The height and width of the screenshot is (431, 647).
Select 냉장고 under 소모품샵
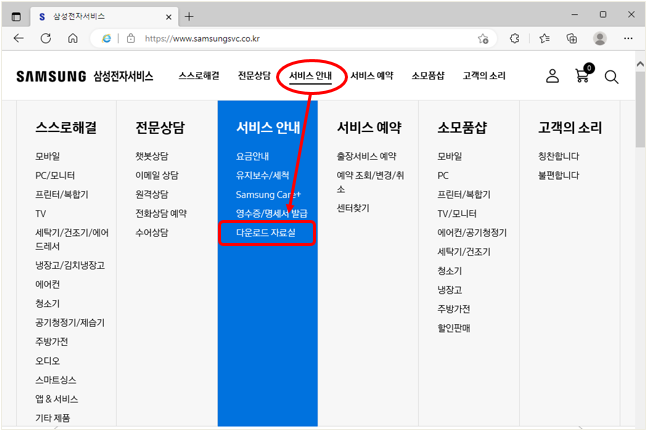450,290
